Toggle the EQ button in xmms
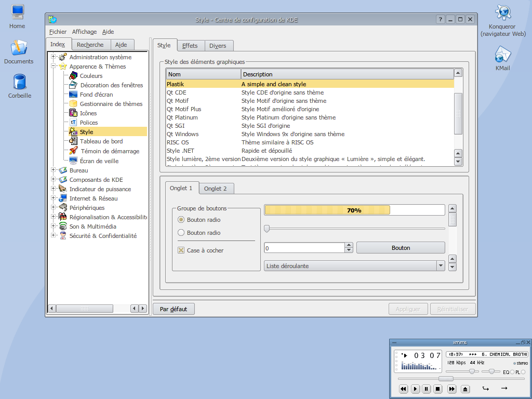The image size is (532, 399). coord(512,372)
